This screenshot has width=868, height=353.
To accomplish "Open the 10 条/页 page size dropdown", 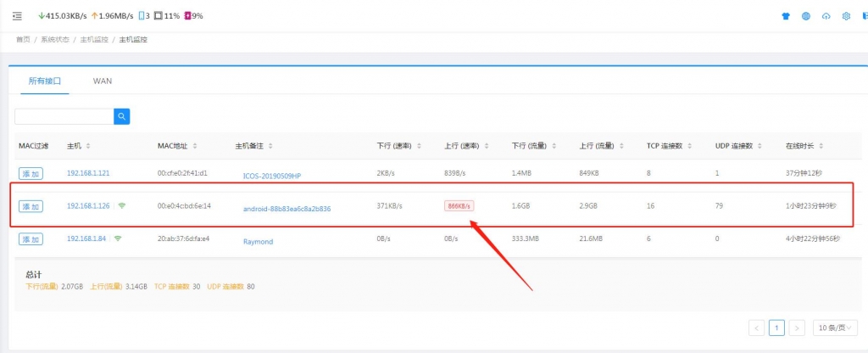I will coord(834,328).
